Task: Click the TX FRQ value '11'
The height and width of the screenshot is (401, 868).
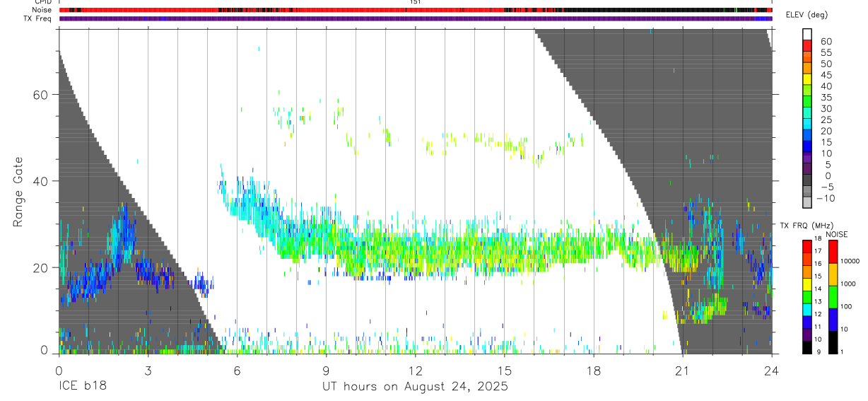Action: click(818, 327)
